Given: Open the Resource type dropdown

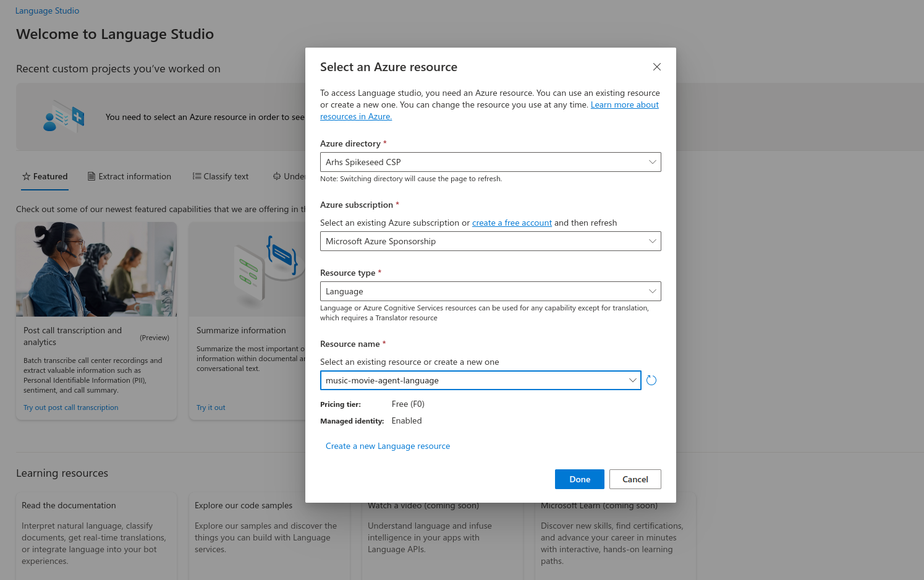Looking at the screenshot, I should click(491, 291).
